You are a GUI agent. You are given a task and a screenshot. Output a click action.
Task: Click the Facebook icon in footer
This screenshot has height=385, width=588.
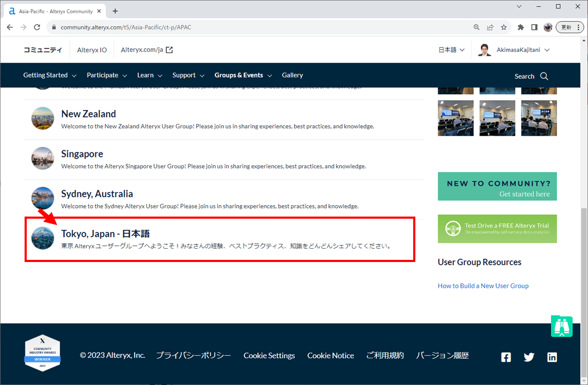[x=506, y=357]
